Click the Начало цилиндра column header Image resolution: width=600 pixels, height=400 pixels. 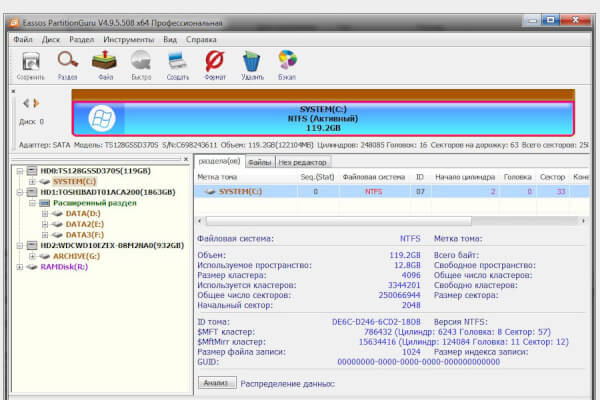pyautogui.click(x=465, y=177)
